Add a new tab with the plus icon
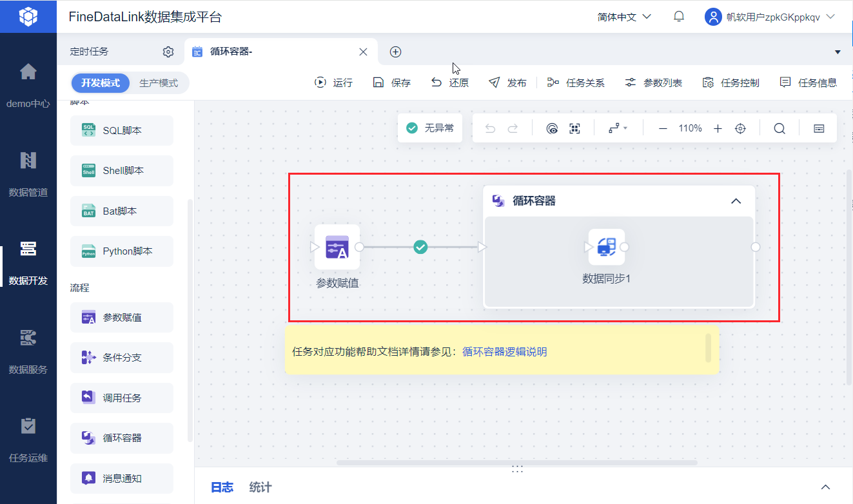853x504 pixels. [396, 52]
